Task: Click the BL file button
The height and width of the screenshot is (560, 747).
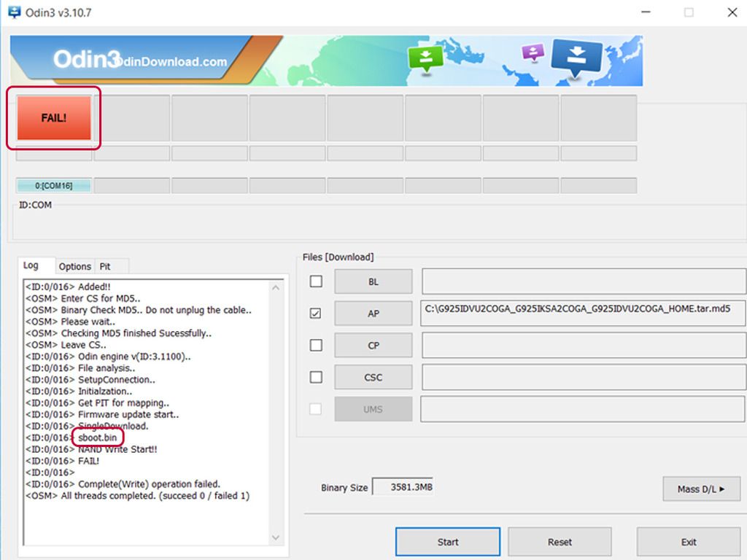Action: (x=373, y=282)
